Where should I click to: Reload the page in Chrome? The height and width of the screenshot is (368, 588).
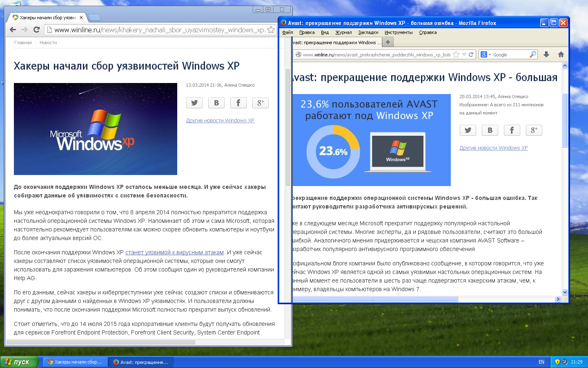tap(36, 29)
